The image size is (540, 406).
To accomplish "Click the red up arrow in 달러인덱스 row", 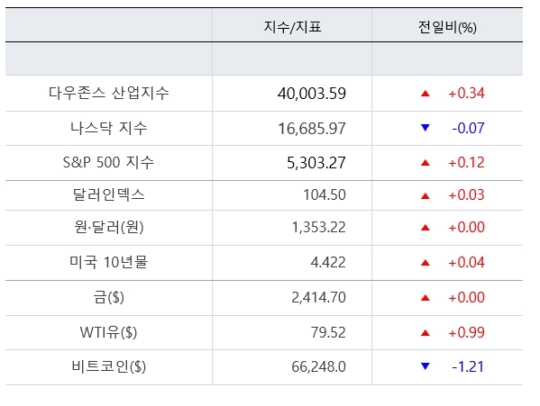I will click(425, 196).
